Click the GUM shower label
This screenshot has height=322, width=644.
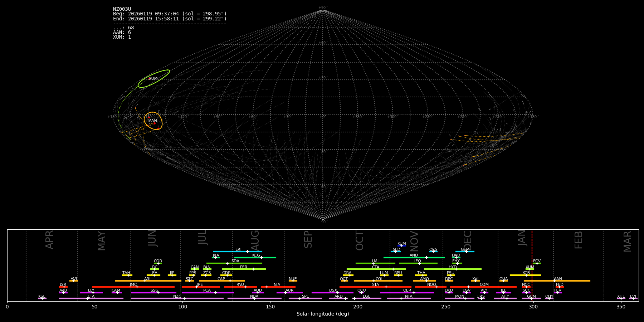click(x=532, y=297)
